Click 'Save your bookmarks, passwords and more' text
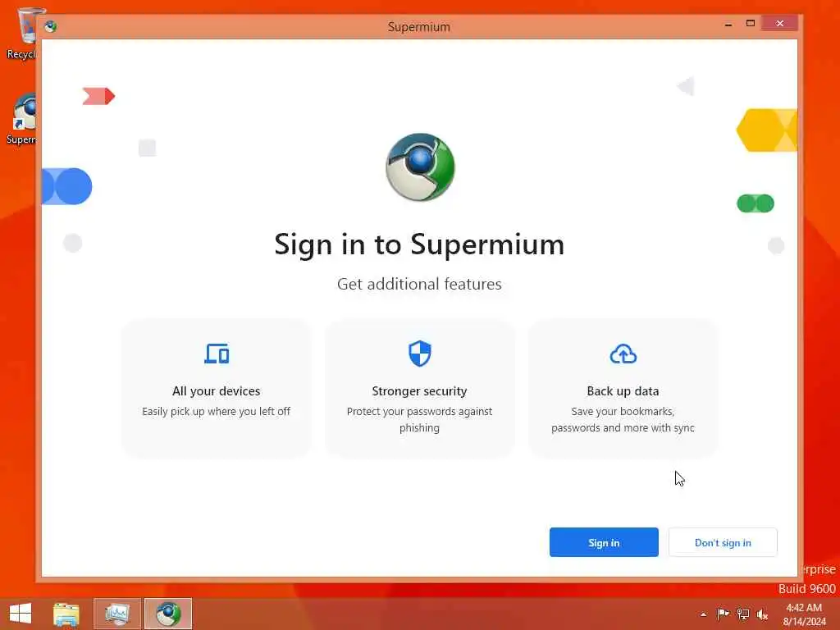Image resolution: width=840 pixels, height=630 pixels. pyautogui.click(x=623, y=419)
